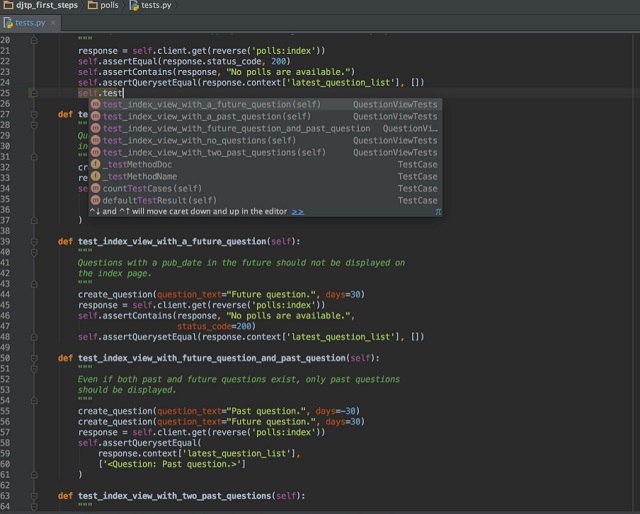
Task: Select _testMethodDoc field suggestion
Action: pos(264,165)
